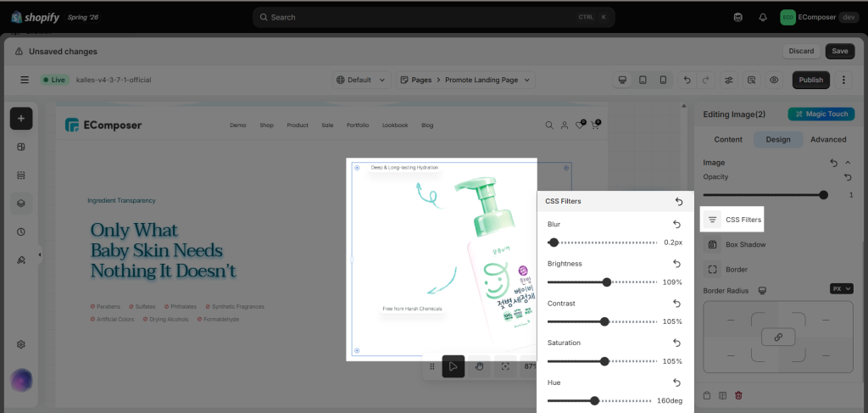Open the preview eye icon

pyautogui.click(x=774, y=80)
